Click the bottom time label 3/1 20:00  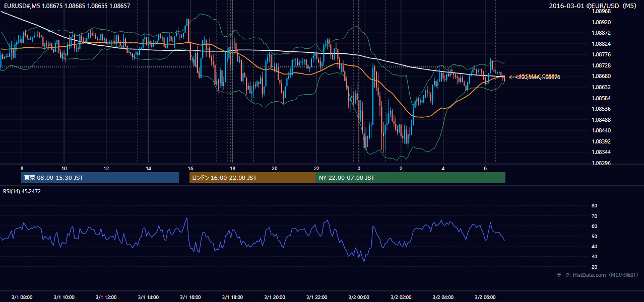coord(274,297)
